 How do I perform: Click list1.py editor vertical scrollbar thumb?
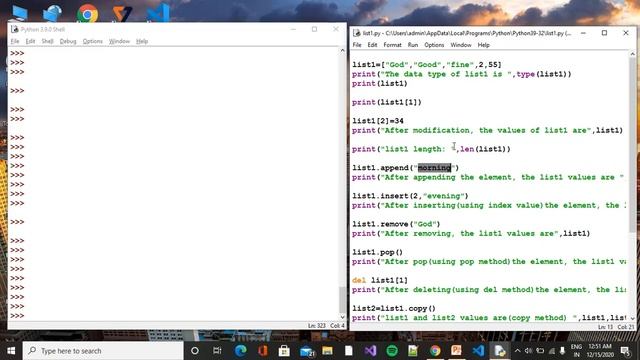pyautogui.click(x=633, y=145)
